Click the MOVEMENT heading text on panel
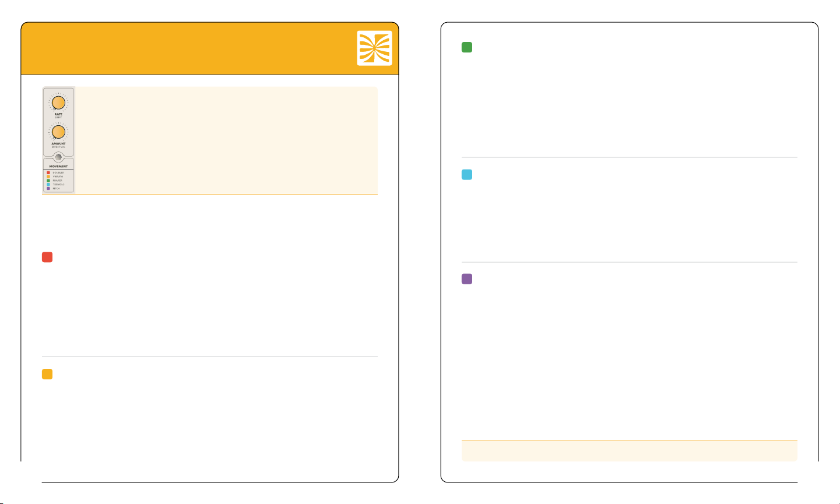Viewport: 840px width, 504px height. click(x=58, y=166)
